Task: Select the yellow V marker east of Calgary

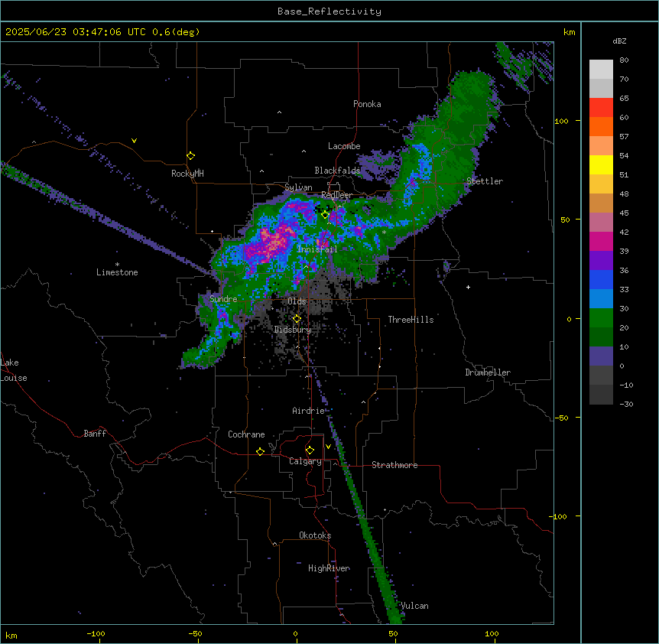Action: (x=328, y=447)
